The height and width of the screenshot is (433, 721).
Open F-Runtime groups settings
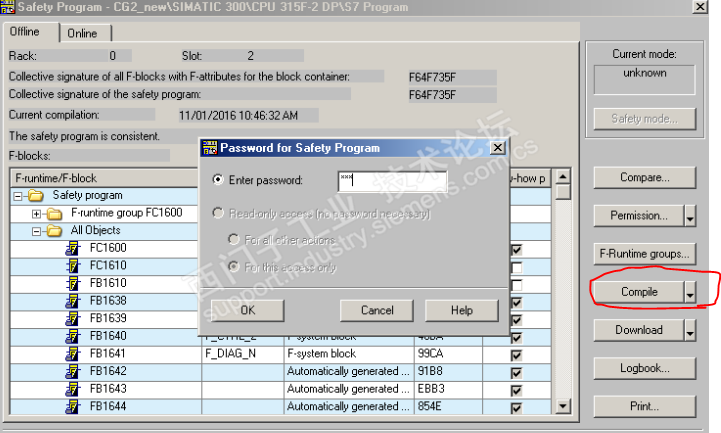[x=645, y=254]
